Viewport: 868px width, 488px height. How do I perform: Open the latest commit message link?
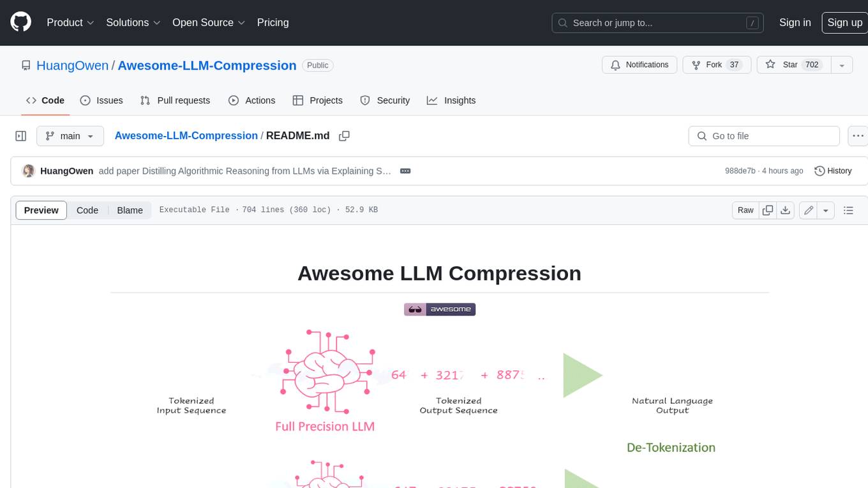click(245, 171)
